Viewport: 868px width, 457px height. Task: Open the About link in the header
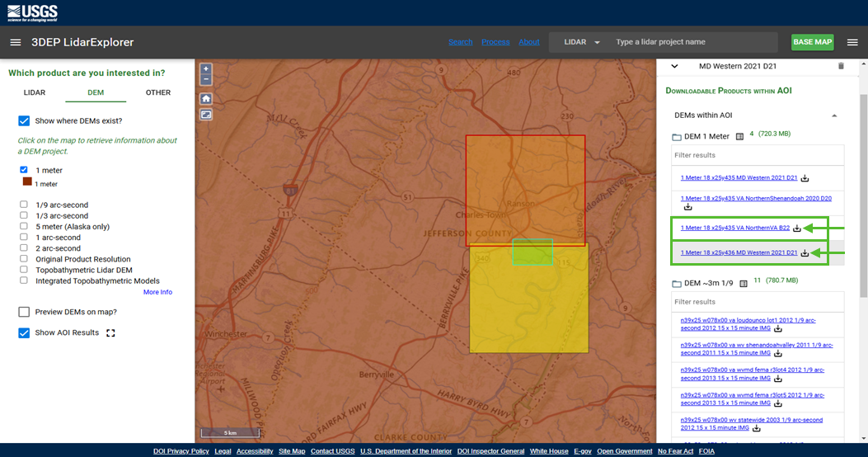click(x=528, y=42)
